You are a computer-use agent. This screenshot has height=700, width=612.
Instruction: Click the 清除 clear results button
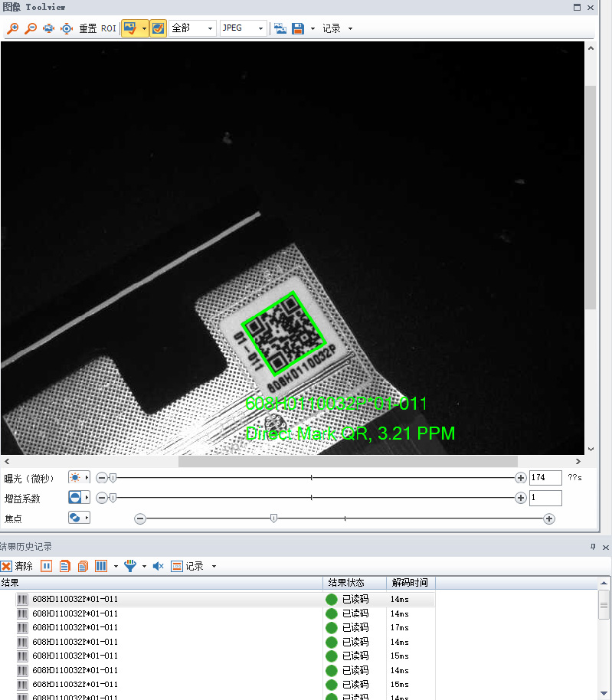point(17,566)
